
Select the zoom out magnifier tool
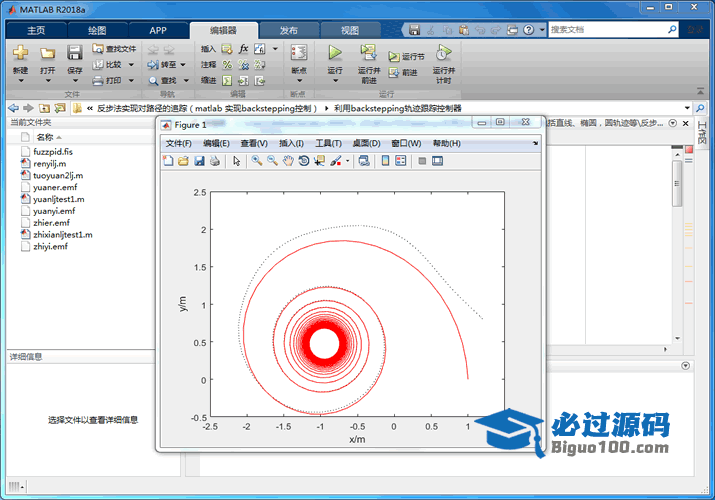click(272, 161)
